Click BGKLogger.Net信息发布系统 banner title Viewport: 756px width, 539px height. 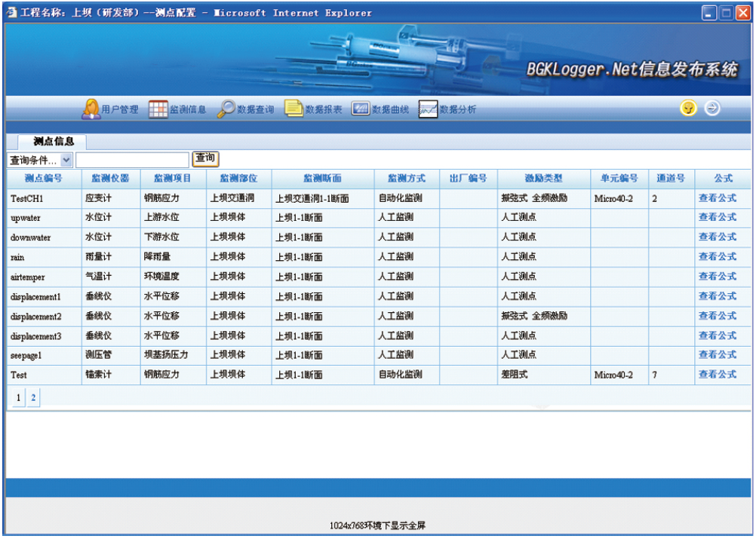pyautogui.click(x=632, y=69)
